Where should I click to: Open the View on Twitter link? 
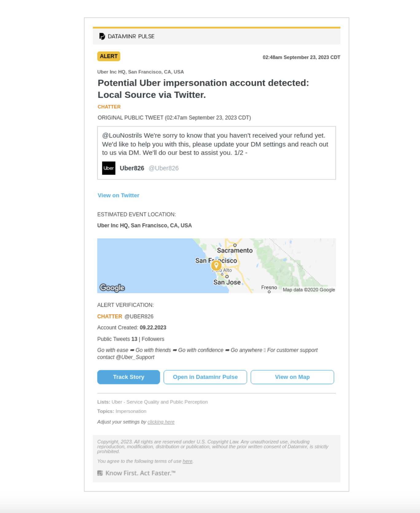point(118,195)
